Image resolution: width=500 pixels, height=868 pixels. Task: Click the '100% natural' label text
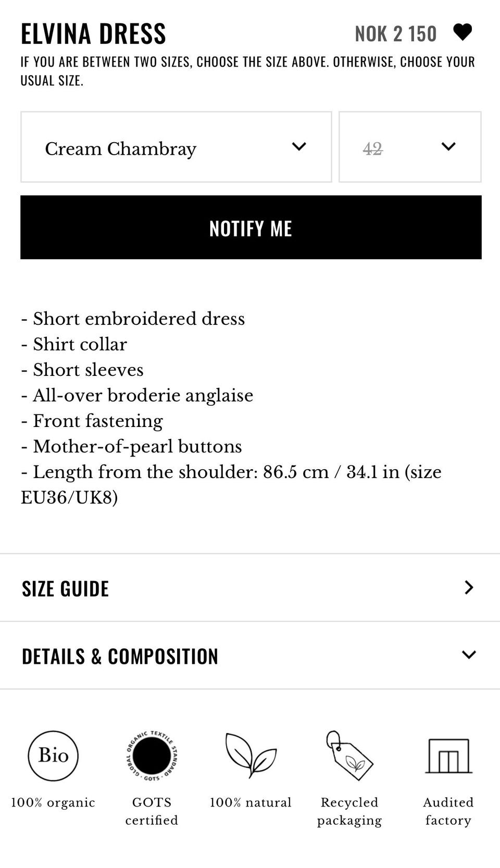(x=251, y=802)
